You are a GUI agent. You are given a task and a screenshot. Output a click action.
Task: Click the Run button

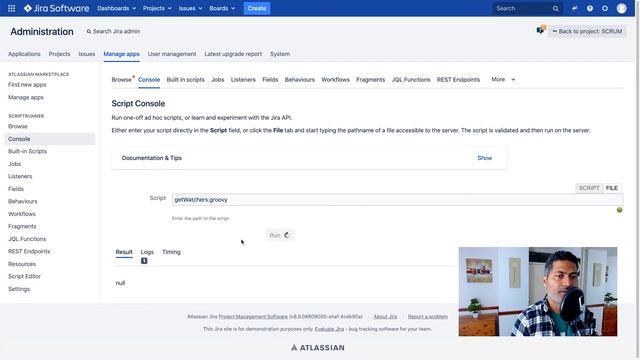pyautogui.click(x=280, y=235)
